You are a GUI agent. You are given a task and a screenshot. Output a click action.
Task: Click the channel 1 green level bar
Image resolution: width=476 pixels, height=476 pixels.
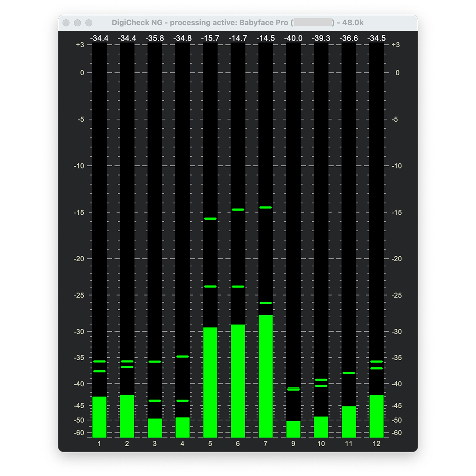tap(99, 416)
